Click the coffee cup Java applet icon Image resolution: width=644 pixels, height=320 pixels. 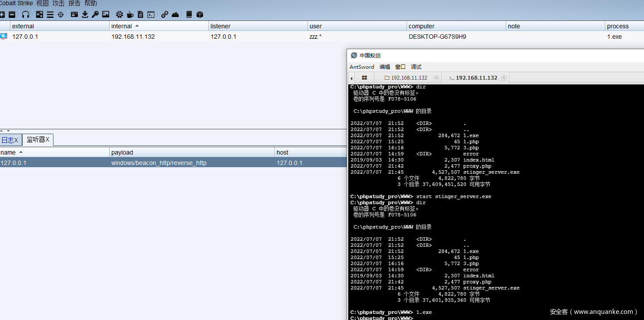[x=130, y=14]
